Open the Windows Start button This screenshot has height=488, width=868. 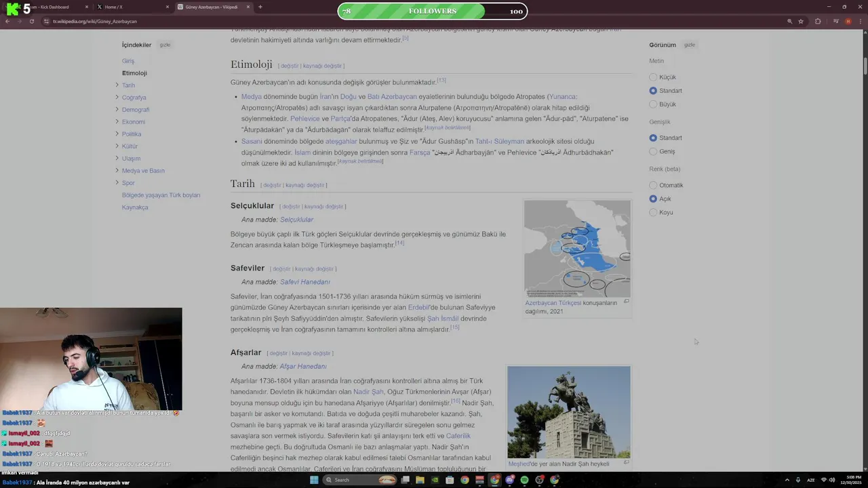[x=314, y=480]
